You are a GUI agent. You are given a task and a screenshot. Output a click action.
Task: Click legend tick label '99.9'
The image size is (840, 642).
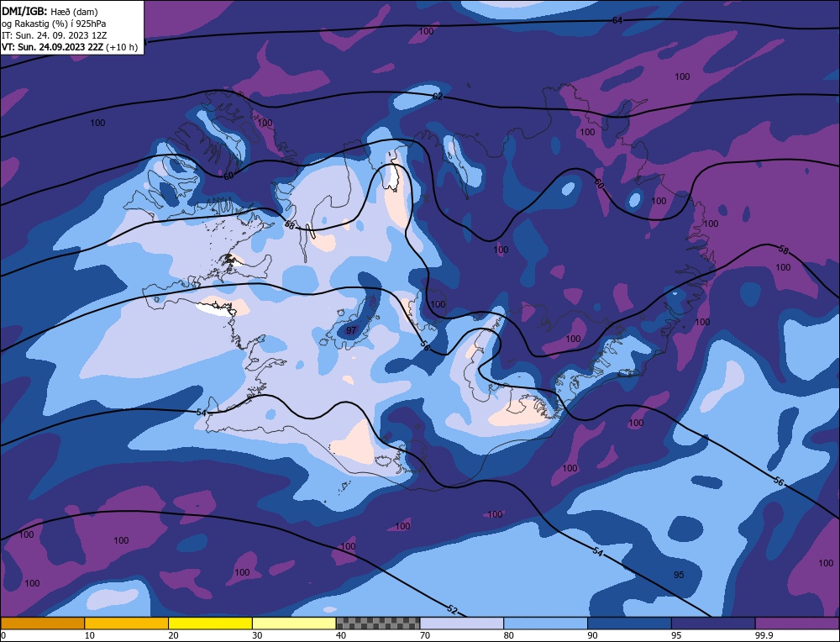coord(763,635)
